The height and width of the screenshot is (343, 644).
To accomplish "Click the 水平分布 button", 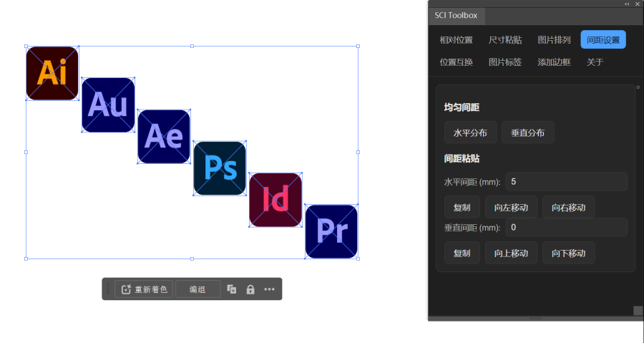I will click(470, 132).
